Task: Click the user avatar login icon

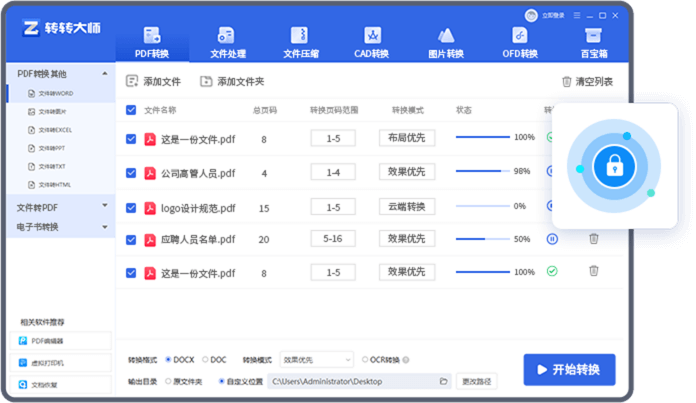Action: coord(530,15)
